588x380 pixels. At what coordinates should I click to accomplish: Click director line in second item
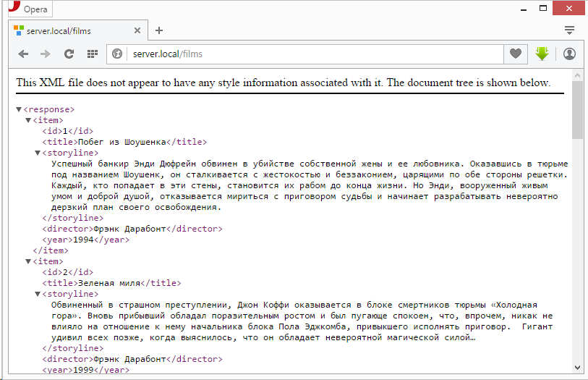point(132,359)
